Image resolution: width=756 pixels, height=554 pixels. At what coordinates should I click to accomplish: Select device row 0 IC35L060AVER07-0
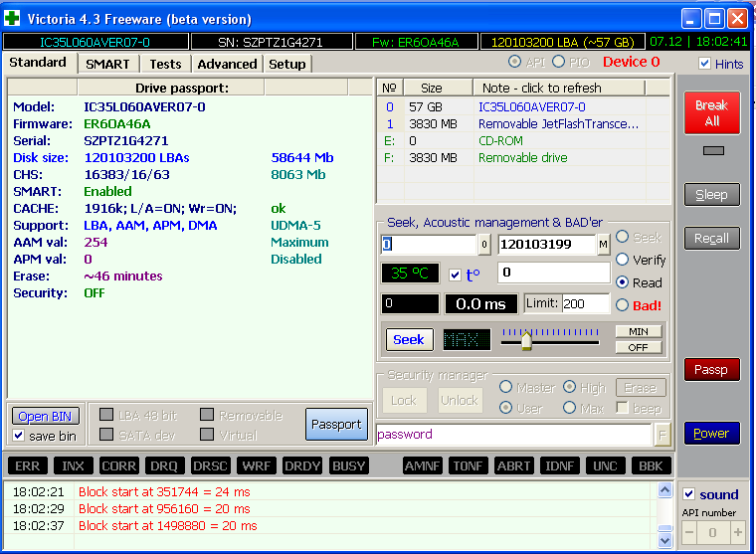[523, 107]
